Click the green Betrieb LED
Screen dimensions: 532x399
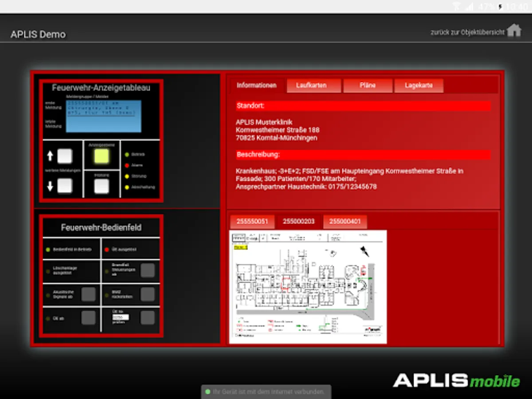coord(127,155)
